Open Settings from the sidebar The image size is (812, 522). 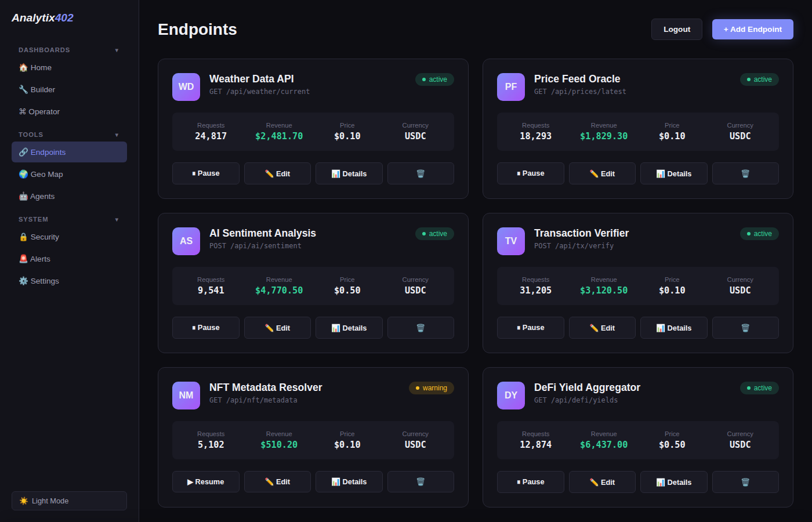click(x=23, y=281)
